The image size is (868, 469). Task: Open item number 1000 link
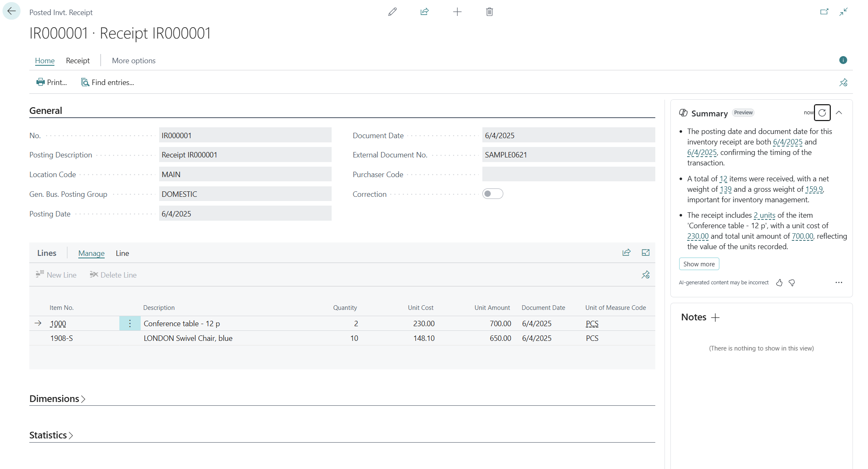(58, 324)
